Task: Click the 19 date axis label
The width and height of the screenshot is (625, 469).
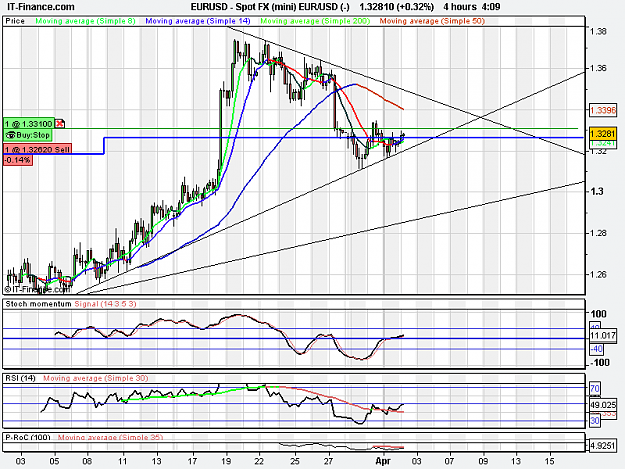Action: coord(226,461)
